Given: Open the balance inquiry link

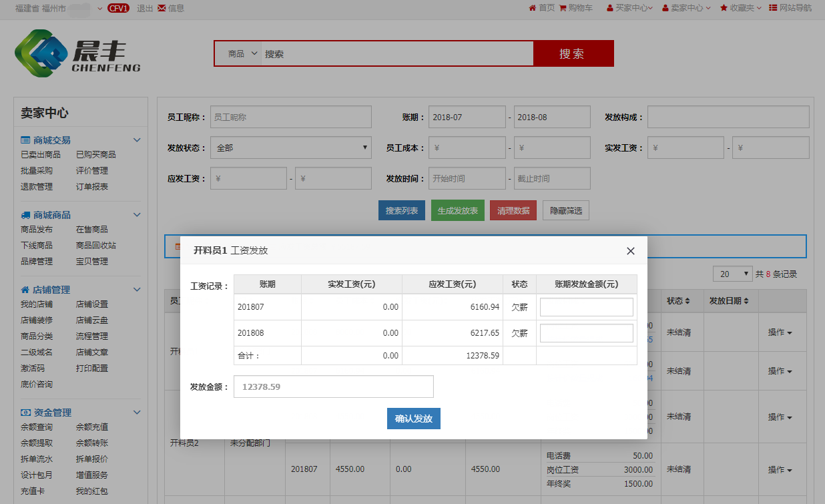Looking at the screenshot, I should (x=37, y=427).
